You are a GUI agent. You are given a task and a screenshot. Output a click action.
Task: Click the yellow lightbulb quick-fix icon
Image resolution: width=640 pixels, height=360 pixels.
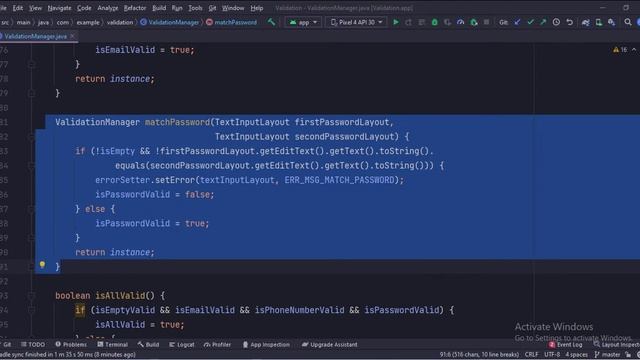point(42,264)
